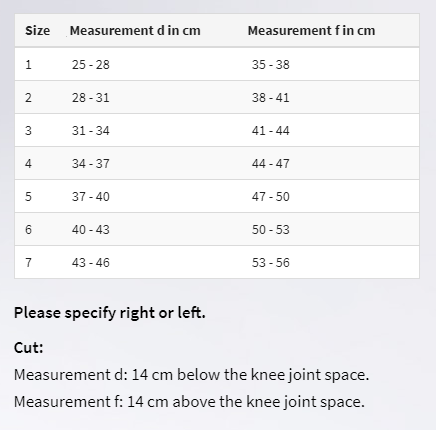Select the 38 - 41 cell
Image resolution: width=436 pixels, height=430 pixels.
pyautogui.click(x=271, y=98)
